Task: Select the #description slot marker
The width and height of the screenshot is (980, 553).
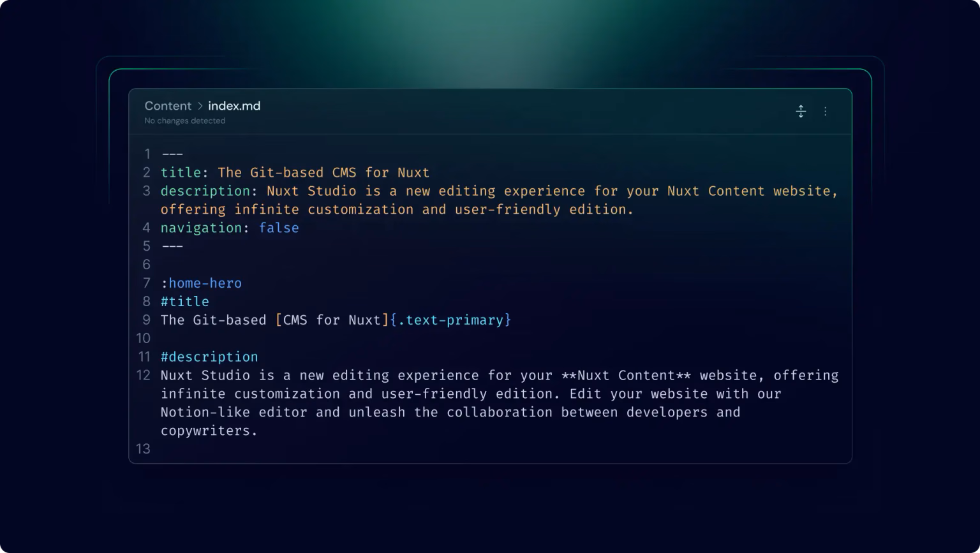Action: [209, 357]
